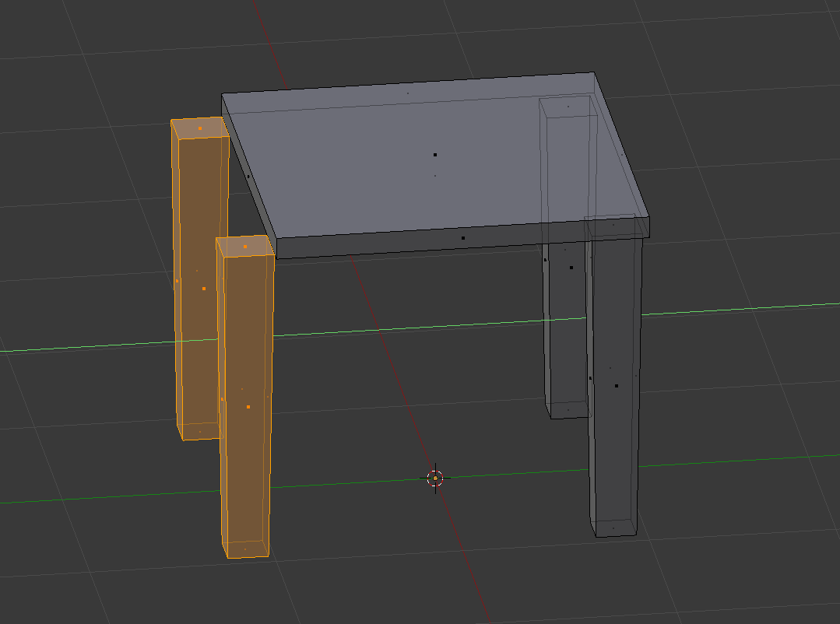Image resolution: width=840 pixels, height=624 pixels.
Task: Pick left side face dot of back-left leg
Action: tap(177, 281)
